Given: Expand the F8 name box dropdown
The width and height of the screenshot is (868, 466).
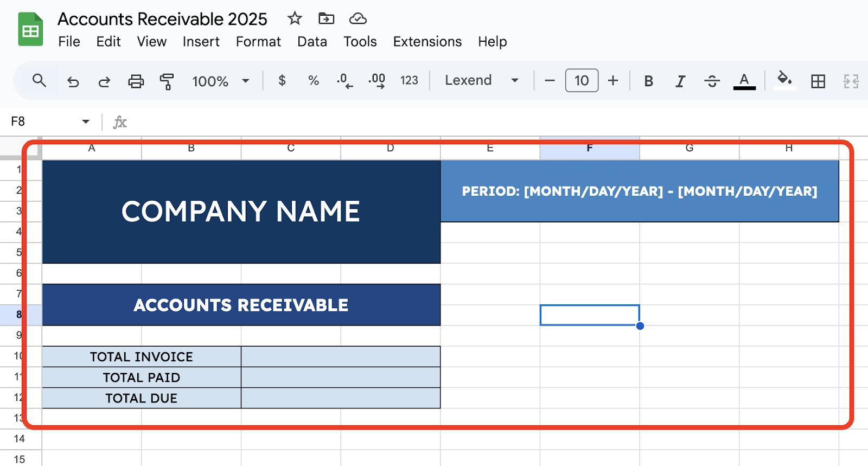Looking at the screenshot, I should coord(86,122).
